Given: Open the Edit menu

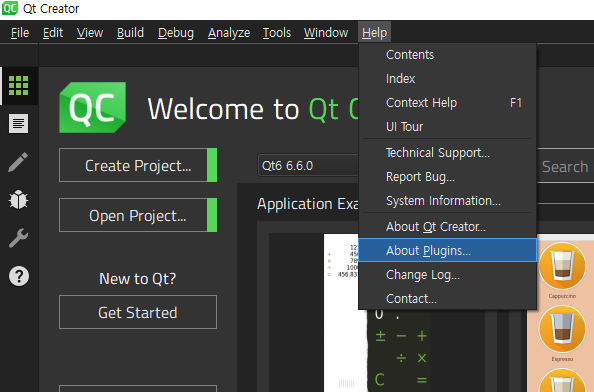Looking at the screenshot, I should pyautogui.click(x=53, y=33).
